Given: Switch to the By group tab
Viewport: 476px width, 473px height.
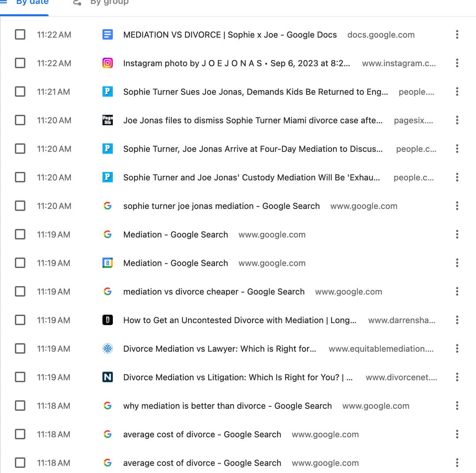Looking at the screenshot, I should tap(101, 3).
